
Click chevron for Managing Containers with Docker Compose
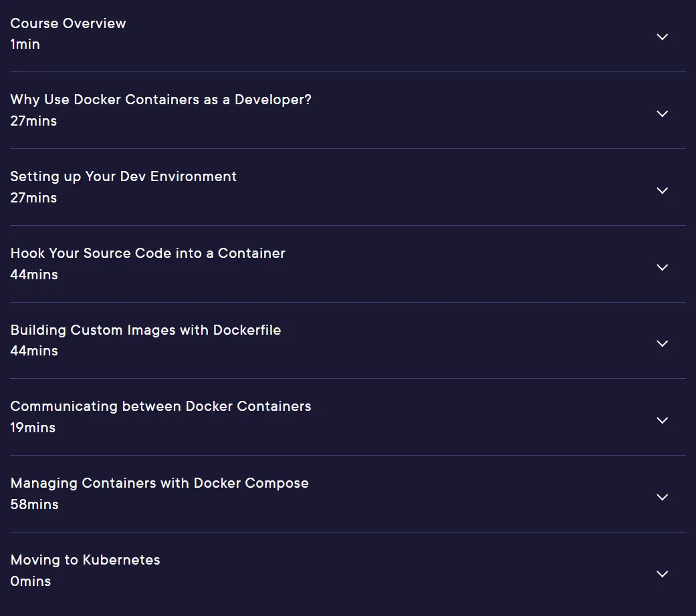(x=663, y=496)
